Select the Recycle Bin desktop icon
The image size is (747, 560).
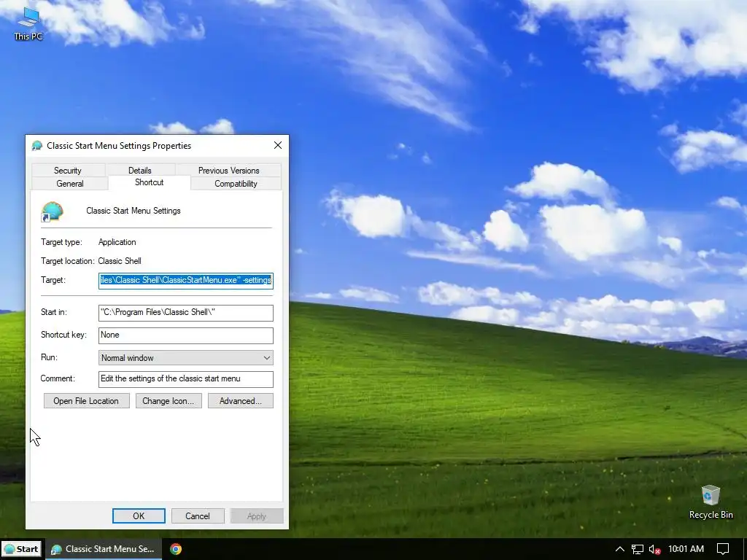711,502
